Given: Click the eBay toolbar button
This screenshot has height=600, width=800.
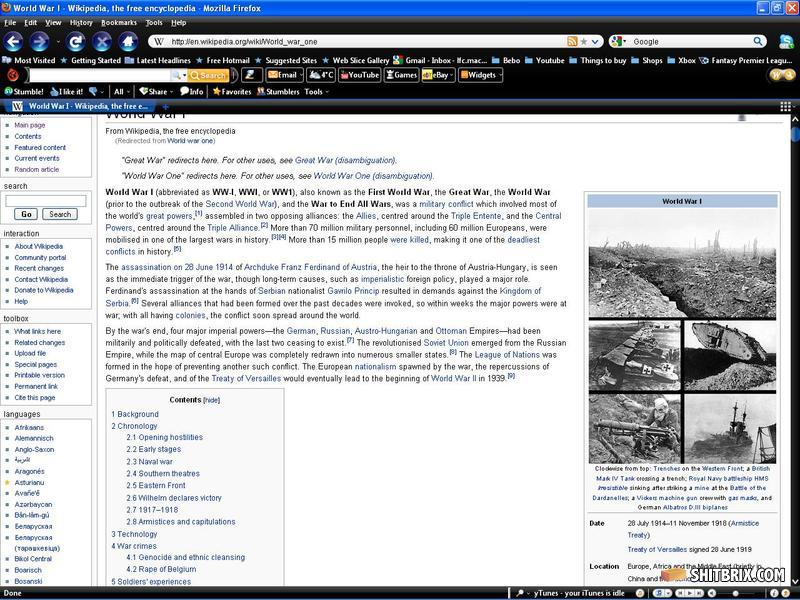Looking at the screenshot, I should (438, 75).
